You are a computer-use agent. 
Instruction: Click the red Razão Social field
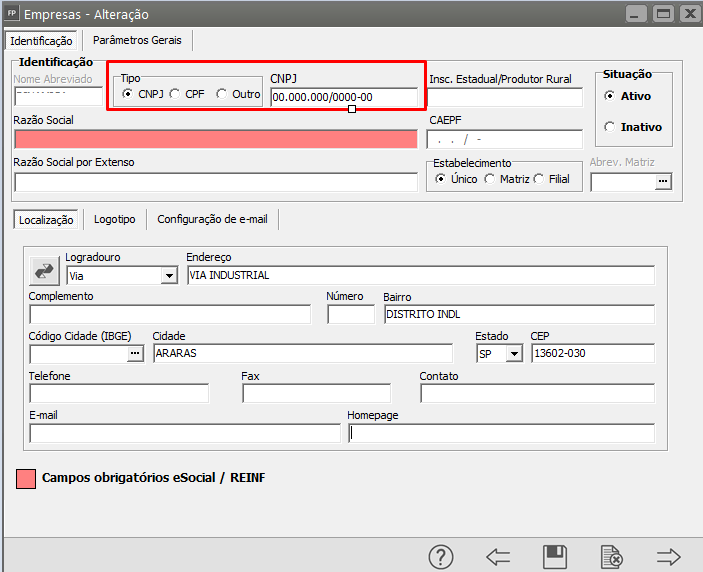tap(215, 139)
